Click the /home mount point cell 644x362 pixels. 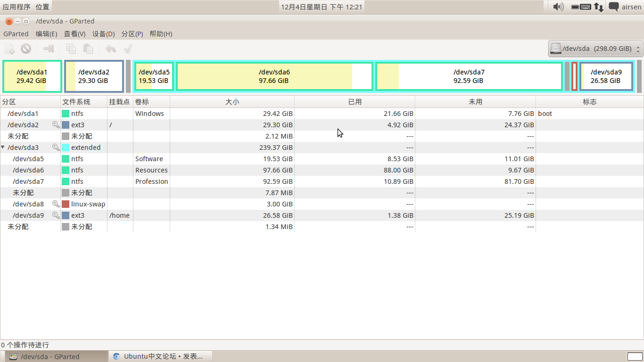click(x=119, y=215)
